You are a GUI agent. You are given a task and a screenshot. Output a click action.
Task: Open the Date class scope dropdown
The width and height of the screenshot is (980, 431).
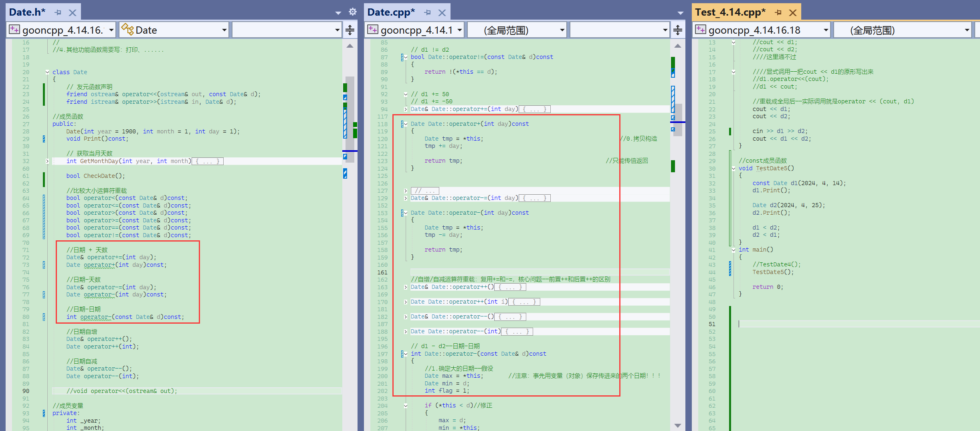174,30
